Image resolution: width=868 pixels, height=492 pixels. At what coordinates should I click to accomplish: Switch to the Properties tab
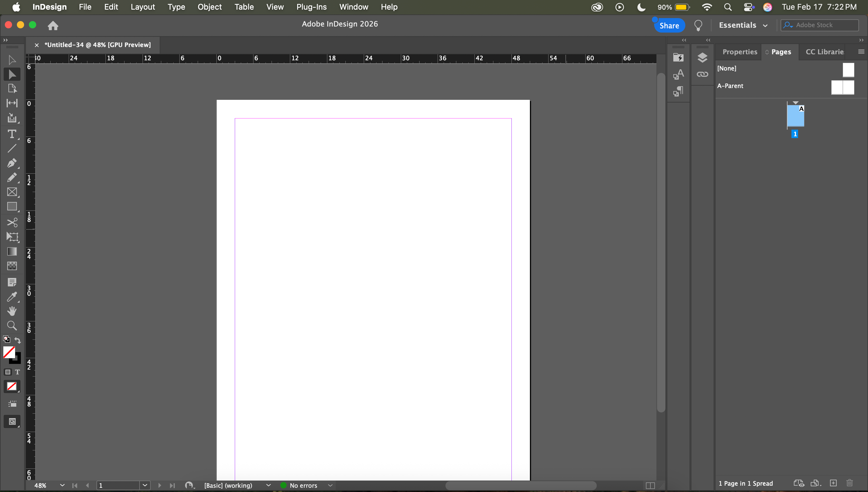coord(740,52)
